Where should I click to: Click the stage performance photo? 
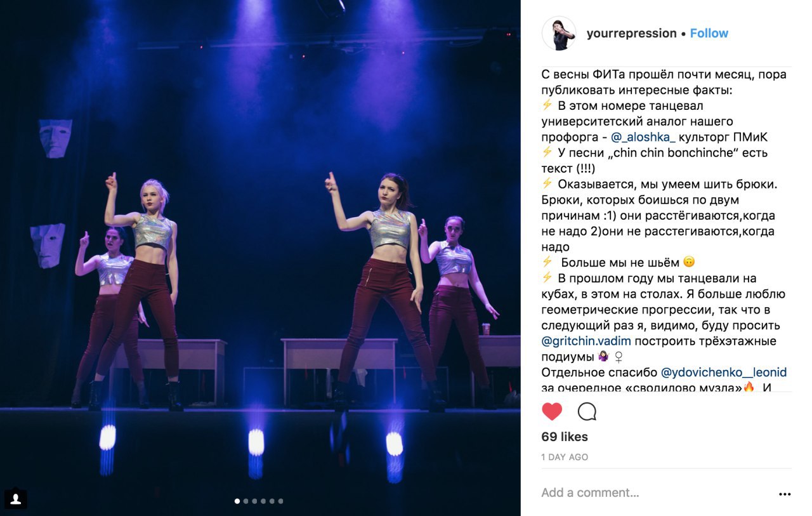(x=260, y=258)
